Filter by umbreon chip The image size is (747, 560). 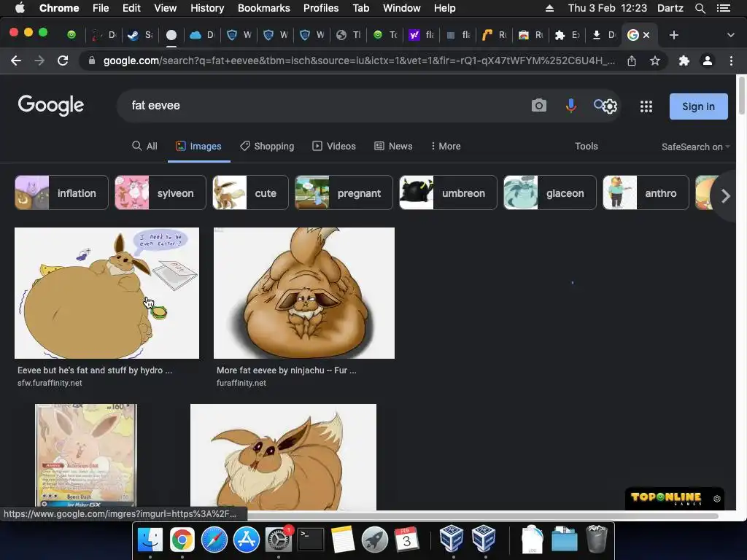click(448, 192)
